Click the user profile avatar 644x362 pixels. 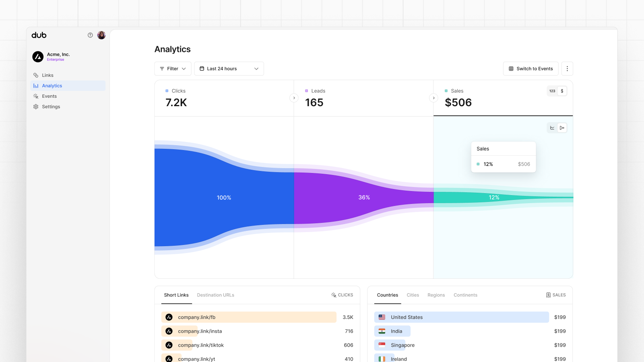click(101, 35)
